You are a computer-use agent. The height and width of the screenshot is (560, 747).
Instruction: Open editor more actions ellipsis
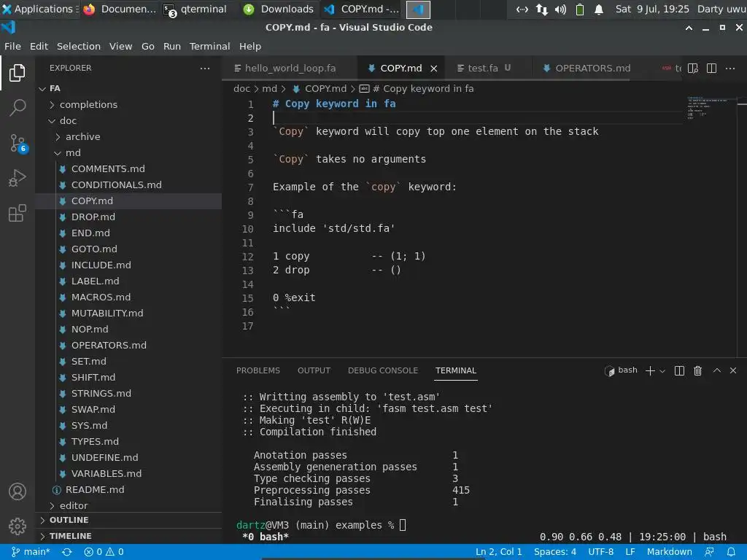tap(730, 68)
